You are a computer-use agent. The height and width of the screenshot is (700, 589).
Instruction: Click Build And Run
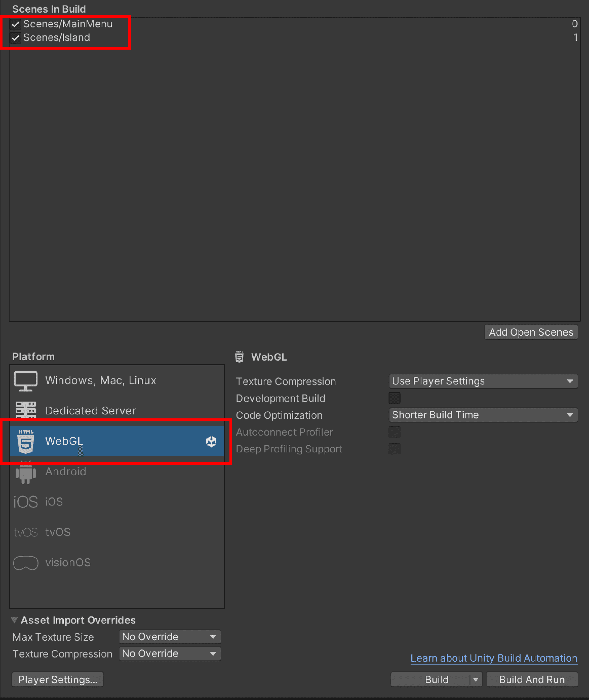[532, 679]
